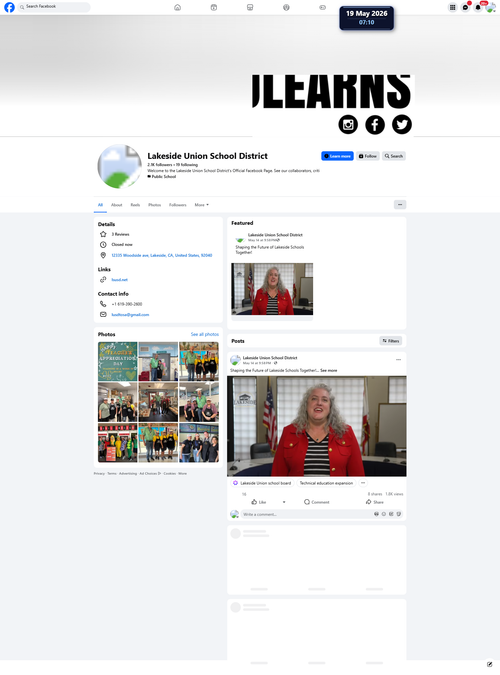Open the page profile picture
The width and height of the screenshot is (500, 675).
[119, 166]
